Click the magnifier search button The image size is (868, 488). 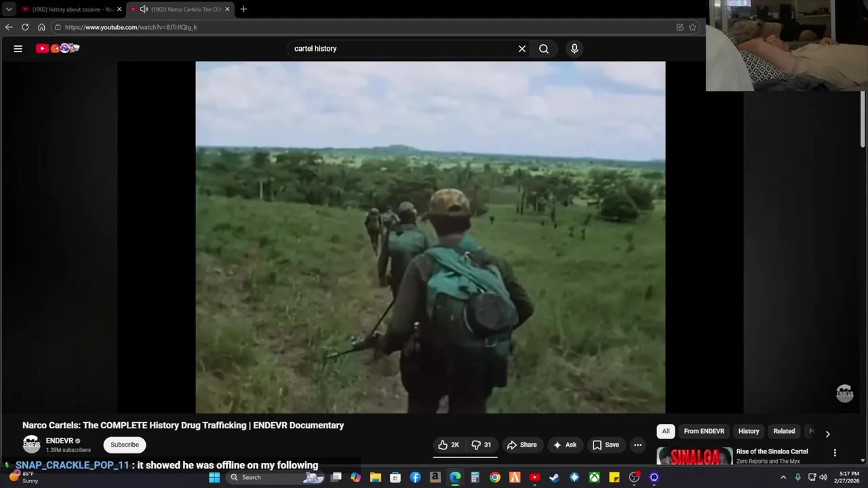[x=544, y=49]
